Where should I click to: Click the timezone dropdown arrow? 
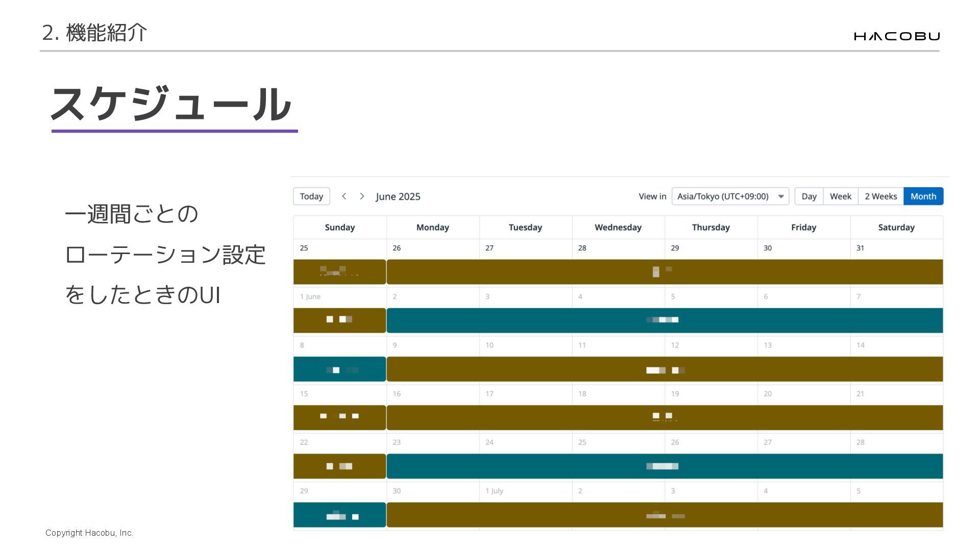pos(780,196)
